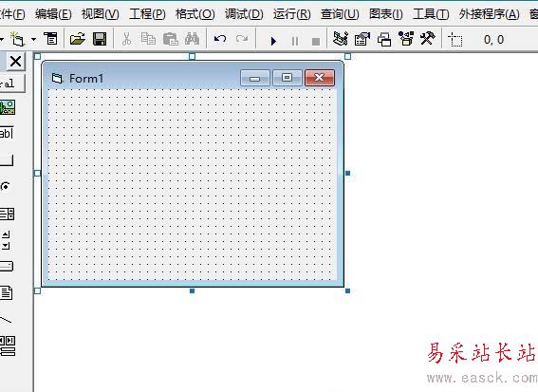Click the Break pause button
The image size is (538, 392).
pyautogui.click(x=295, y=41)
